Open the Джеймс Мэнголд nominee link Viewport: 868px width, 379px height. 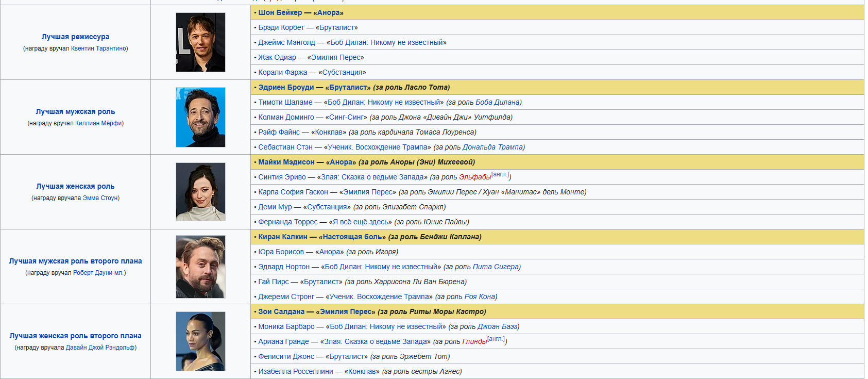tap(287, 42)
